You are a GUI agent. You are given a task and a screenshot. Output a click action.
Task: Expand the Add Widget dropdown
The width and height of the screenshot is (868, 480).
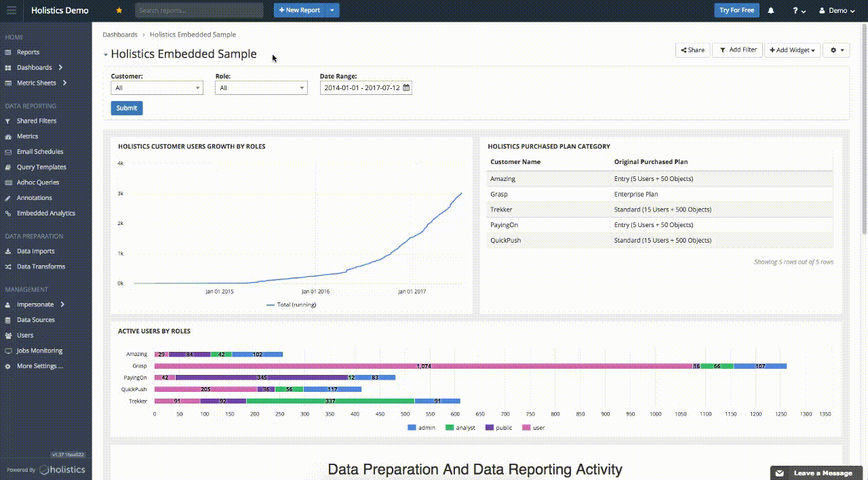tap(792, 50)
